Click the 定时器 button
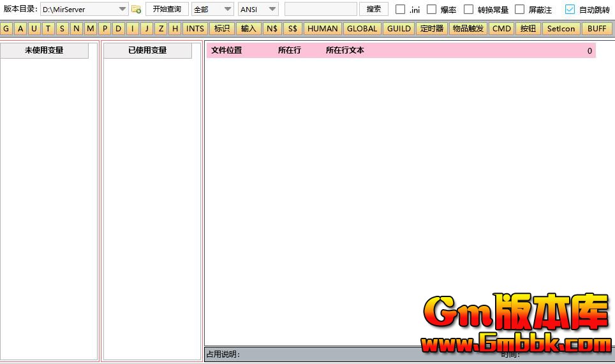 click(432, 29)
